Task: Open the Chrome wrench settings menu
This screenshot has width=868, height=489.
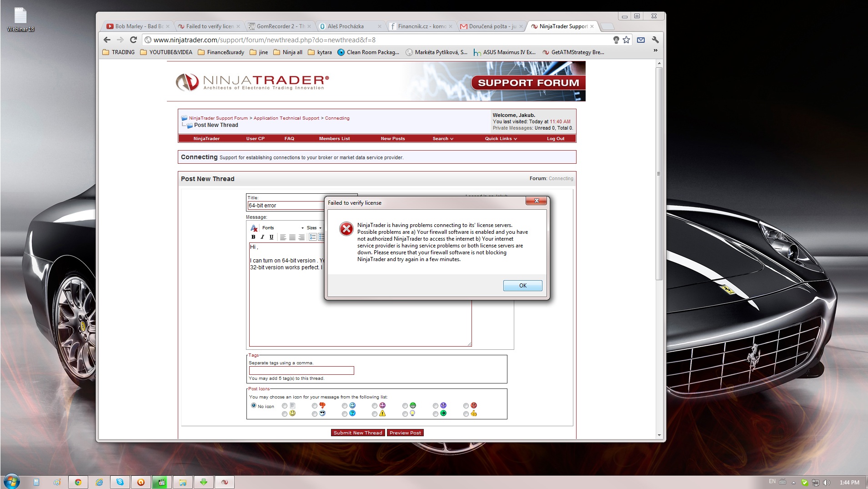Action: point(655,40)
